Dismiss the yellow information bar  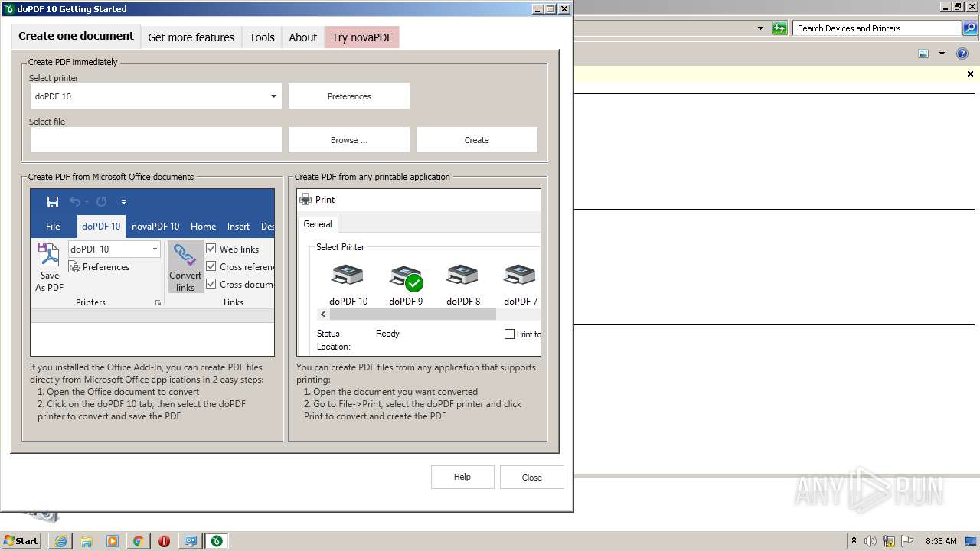tap(970, 74)
